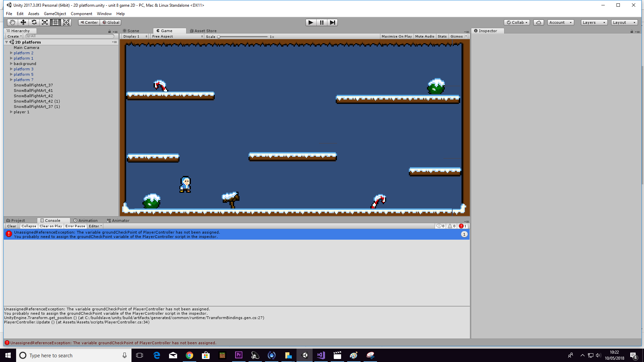Viewport: 644px width, 362px height.
Task: Toggle Error Pause in Console
Action: (x=75, y=226)
